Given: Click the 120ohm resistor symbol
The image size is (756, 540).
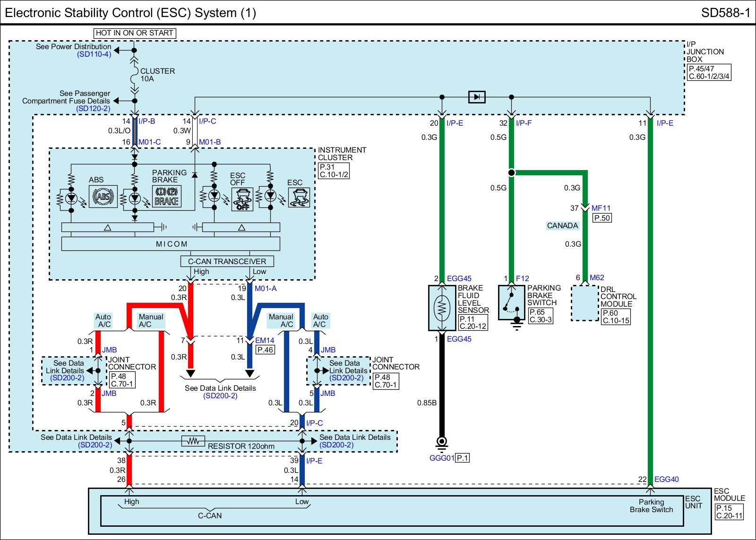Looking at the screenshot, I should click(193, 441).
